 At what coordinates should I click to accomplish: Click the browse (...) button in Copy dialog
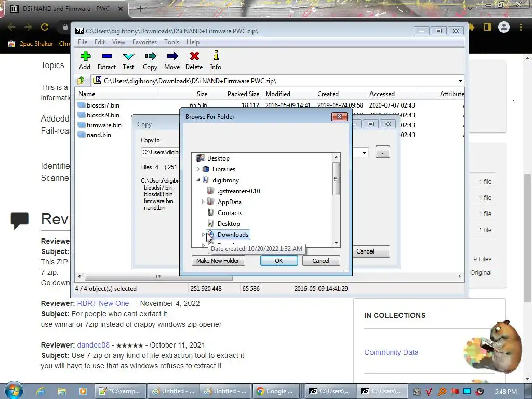click(x=383, y=152)
